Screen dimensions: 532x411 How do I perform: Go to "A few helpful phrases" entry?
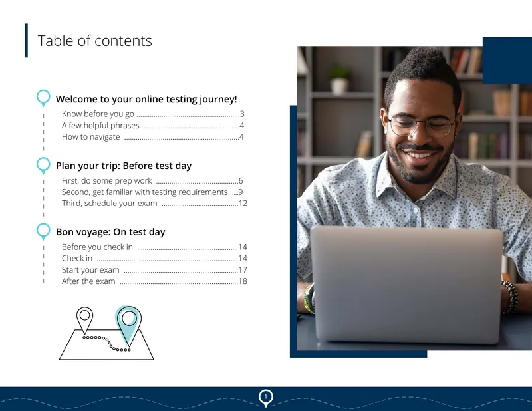(x=153, y=125)
